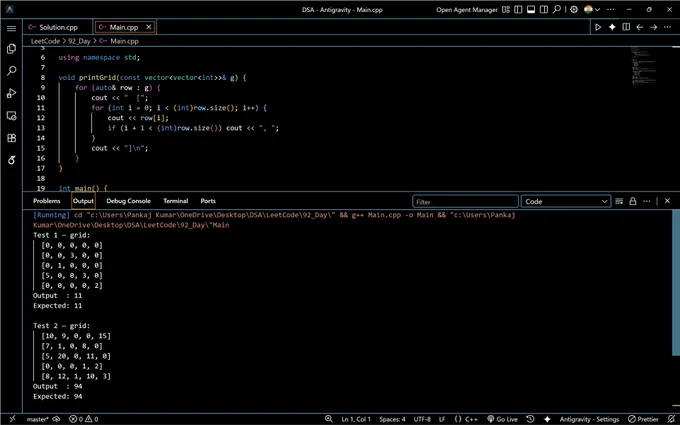This screenshot has width=680, height=425.
Task: Toggle the primary side bar
Action: [x=518, y=10]
